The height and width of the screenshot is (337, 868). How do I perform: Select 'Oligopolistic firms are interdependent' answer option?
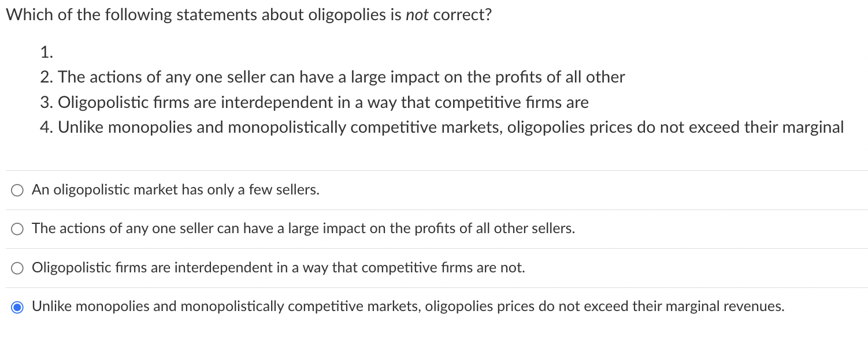(x=17, y=267)
